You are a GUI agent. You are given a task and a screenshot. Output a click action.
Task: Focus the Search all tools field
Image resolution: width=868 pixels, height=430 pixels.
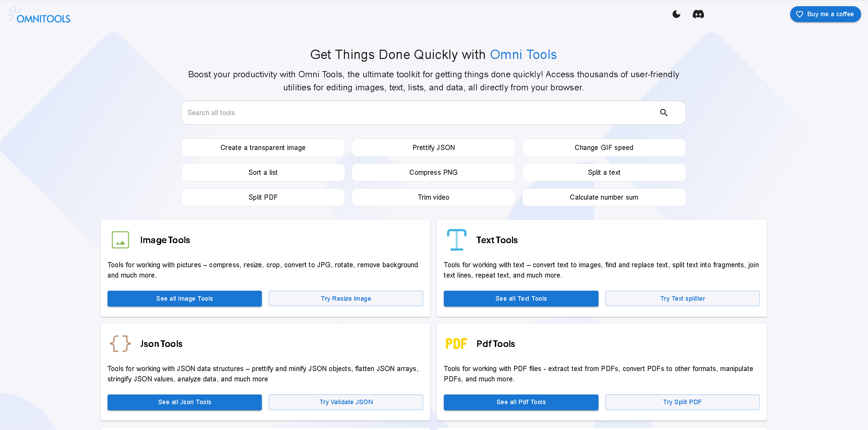click(413, 113)
